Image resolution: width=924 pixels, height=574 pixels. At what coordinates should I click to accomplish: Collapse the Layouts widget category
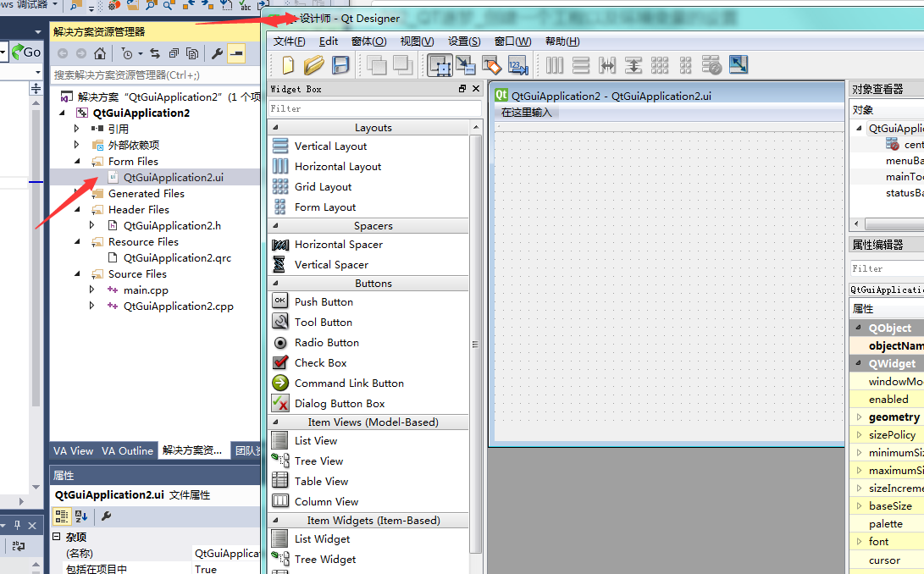click(x=275, y=127)
